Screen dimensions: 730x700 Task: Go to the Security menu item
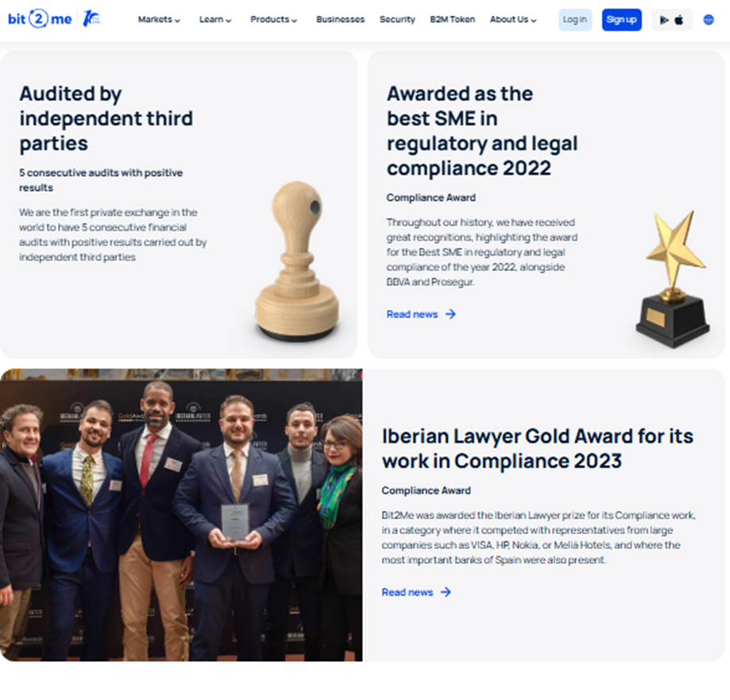pos(397,20)
